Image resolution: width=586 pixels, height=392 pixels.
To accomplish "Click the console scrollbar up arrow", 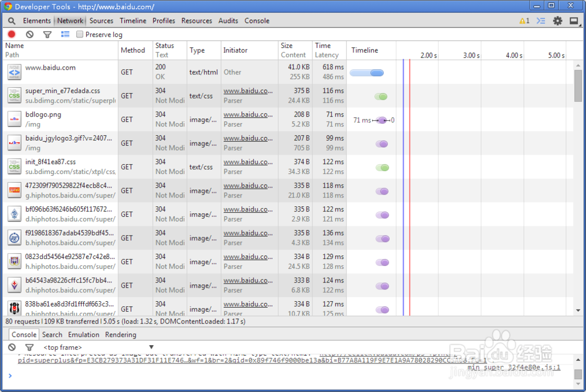I will coord(578,360).
